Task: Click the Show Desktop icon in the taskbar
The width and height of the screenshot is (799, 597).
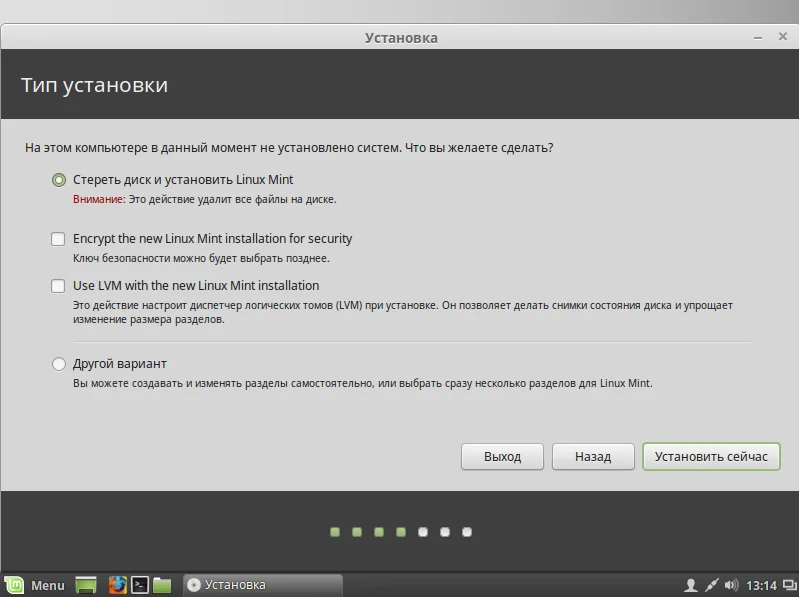Action: coord(86,585)
